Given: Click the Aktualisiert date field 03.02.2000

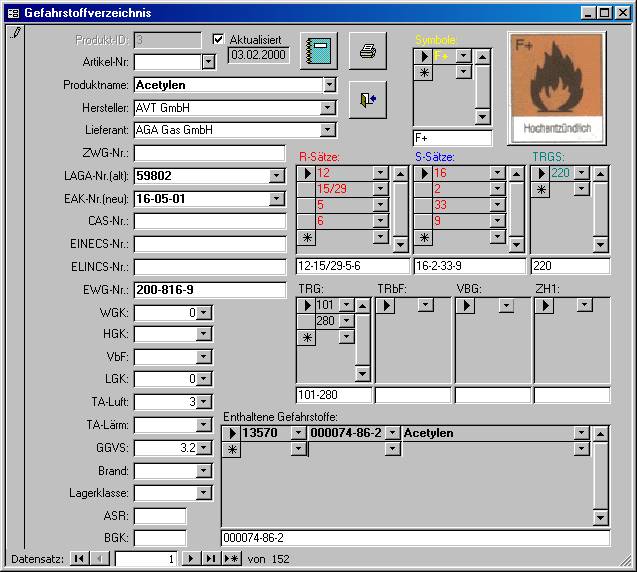Looking at the screenshot, I should click(x=258, y=55).
